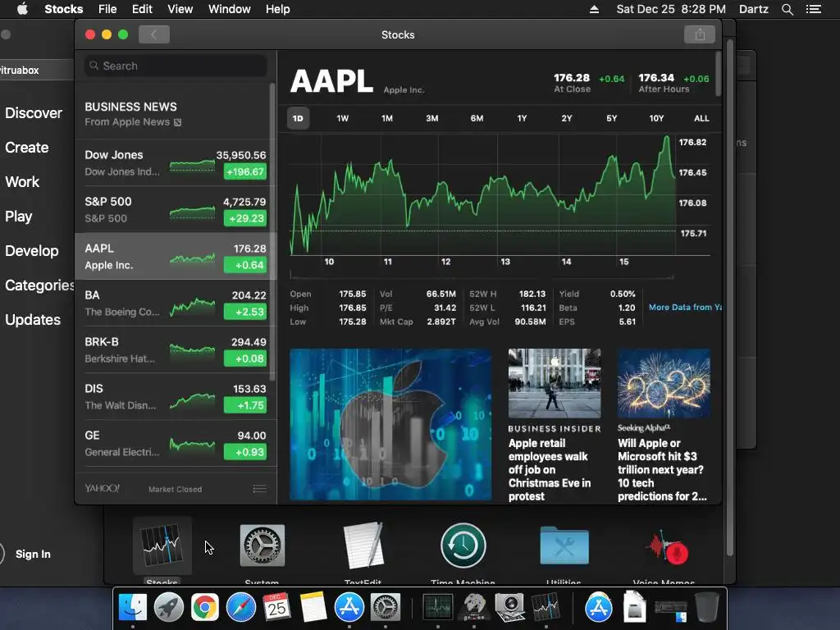Click Sign In in the App Store window

[x=33, y=555]
